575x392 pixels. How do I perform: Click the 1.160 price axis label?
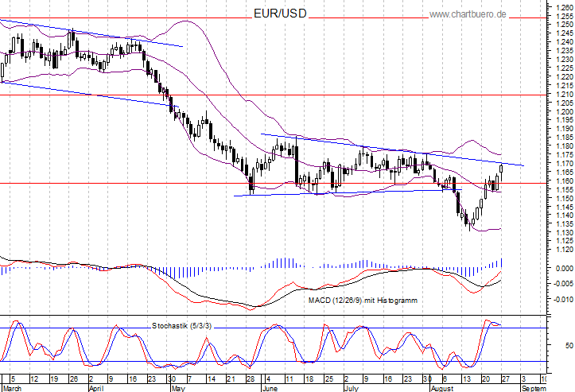[561, 181]
